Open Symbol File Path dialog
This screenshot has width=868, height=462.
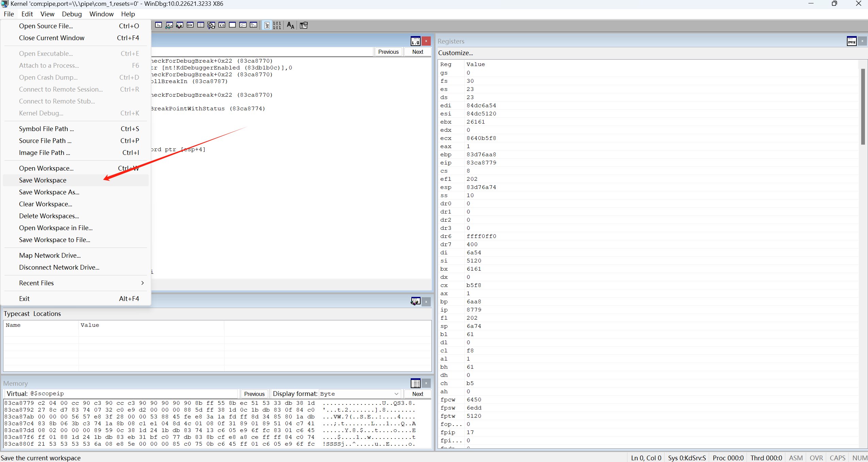[x=76, y=129]
